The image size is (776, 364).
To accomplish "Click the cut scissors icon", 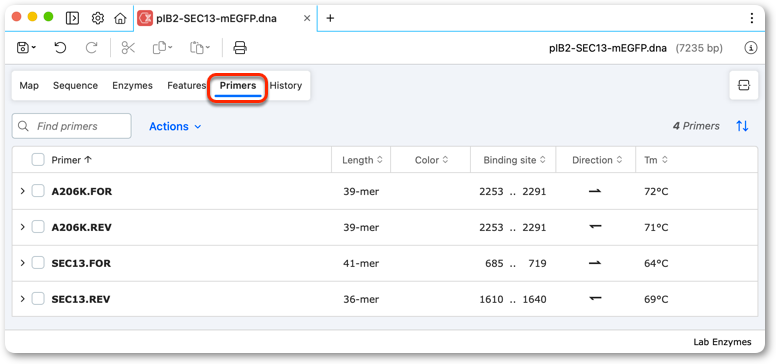I will 128,48.
